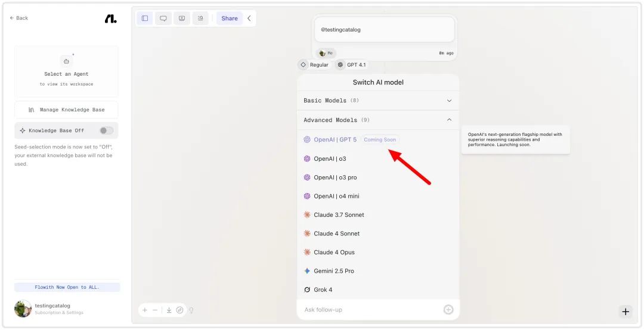Click the lightbulb icon
Screen dimensions: 644x330
(191, 310)
